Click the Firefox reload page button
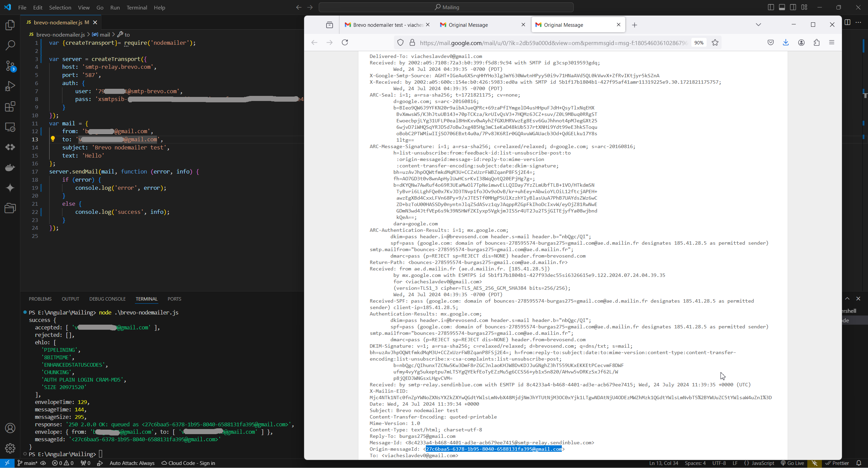Viewport: 868px width, 468px height. pos(345,43)
